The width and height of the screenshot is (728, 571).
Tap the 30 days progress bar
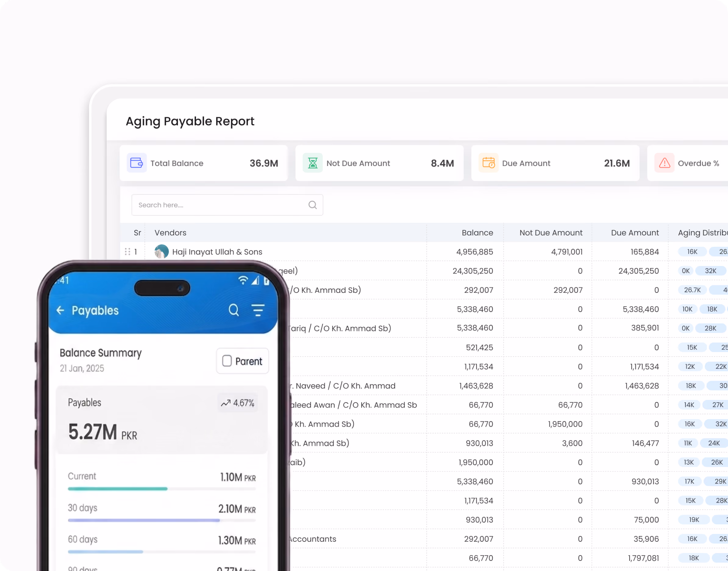coord(162,520)
